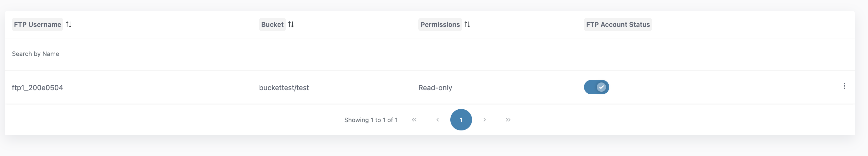Jump to last page with double-right chevron

click(508, 120)
